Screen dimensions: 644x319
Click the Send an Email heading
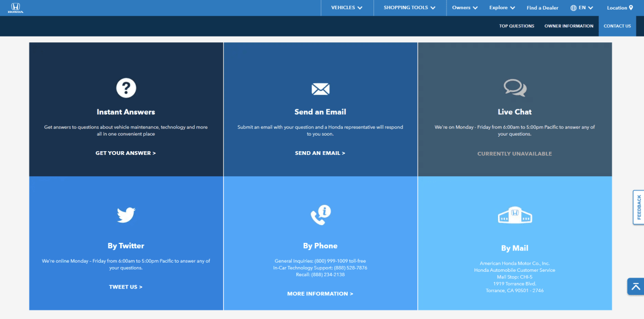[320, 112]
